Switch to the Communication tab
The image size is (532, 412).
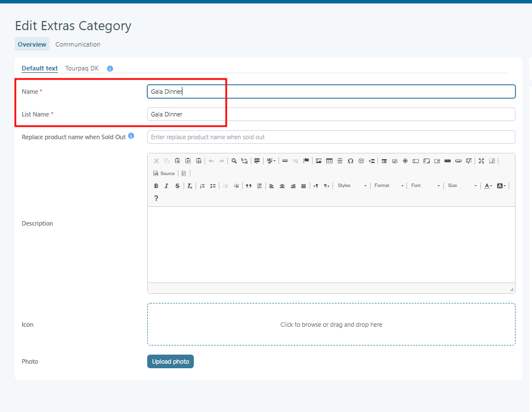pyautogui.click(x=78, y=44)
